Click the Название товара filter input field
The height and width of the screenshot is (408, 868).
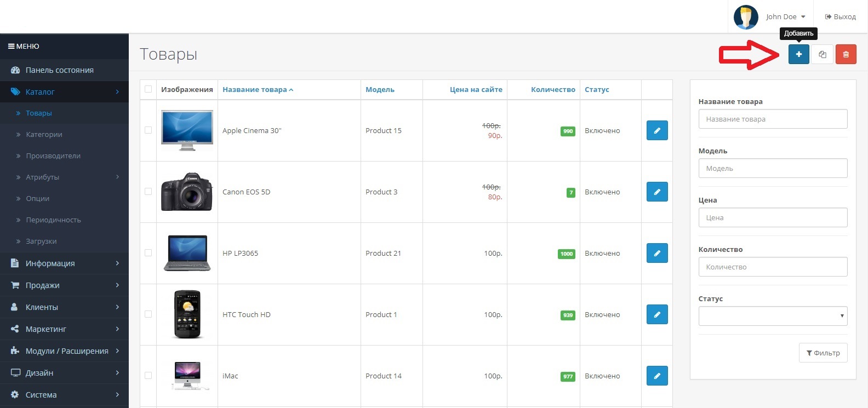pyautogui.click(x=773, y=119)
